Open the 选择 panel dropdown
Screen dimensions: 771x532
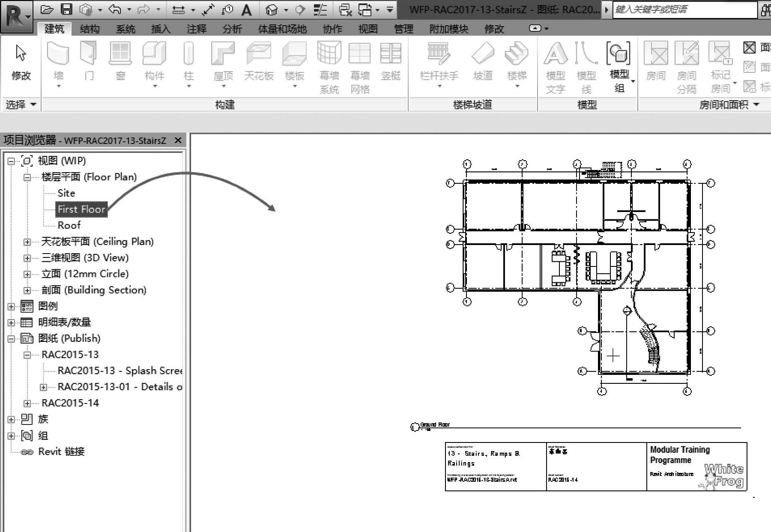[21, 105]
